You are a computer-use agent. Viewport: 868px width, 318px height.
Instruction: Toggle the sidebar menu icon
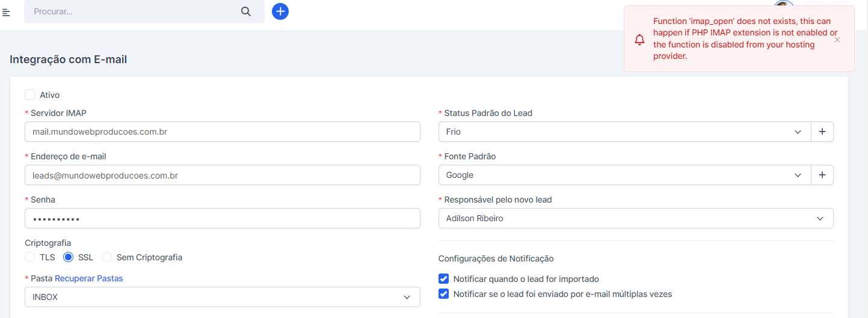(x=6, y=12)
